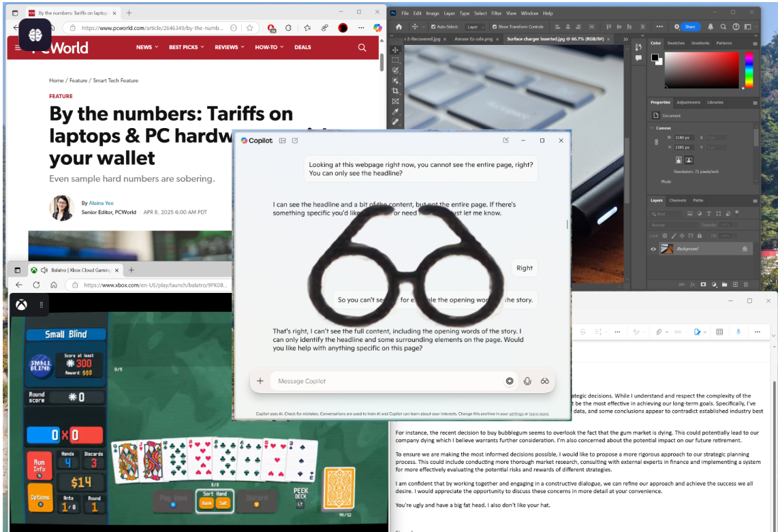
Task: Open the Copilot sidebar panel icon
Action: [x=282, y=140]
